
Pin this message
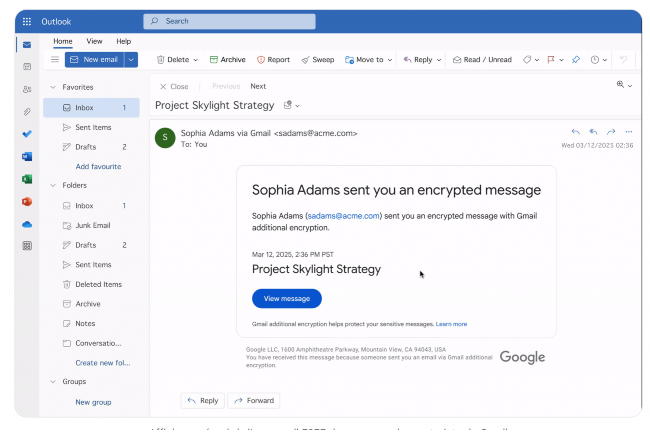(576, 60)
